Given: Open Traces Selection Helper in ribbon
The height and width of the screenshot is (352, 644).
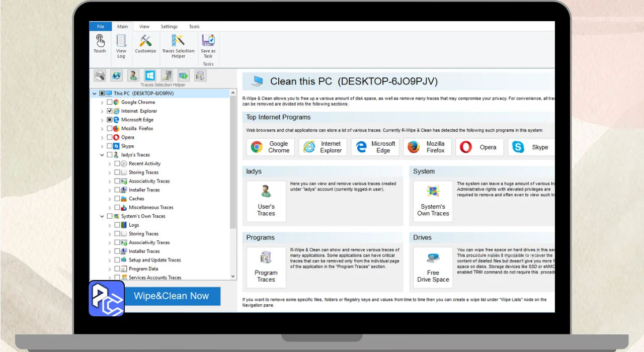Looking at the screenshot, I should 178,45.
